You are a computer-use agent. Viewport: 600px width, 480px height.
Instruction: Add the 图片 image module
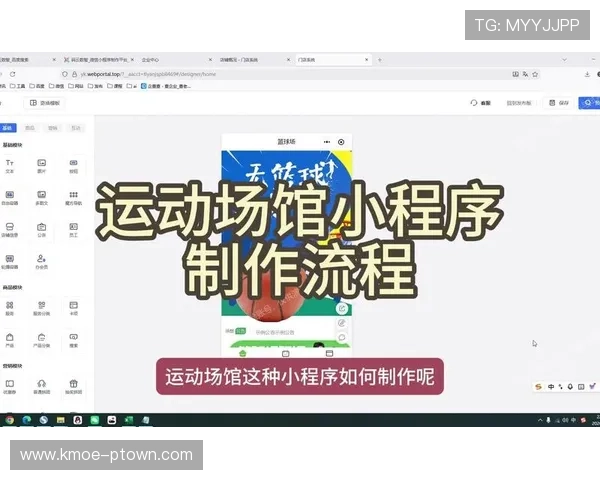point(41,166)
